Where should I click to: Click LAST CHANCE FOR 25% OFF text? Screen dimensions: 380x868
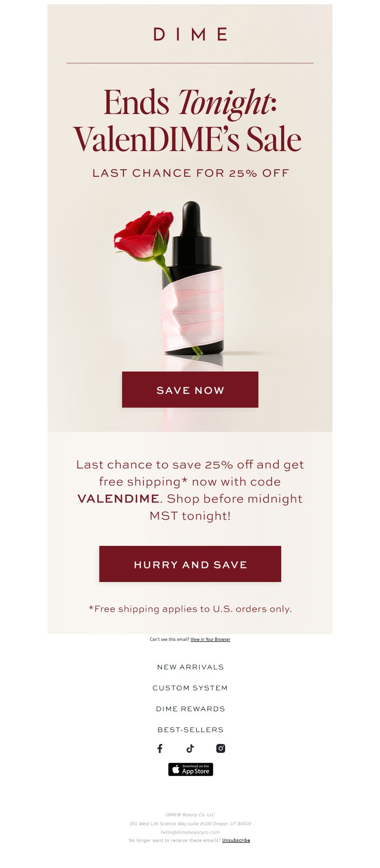pos(190,173)
